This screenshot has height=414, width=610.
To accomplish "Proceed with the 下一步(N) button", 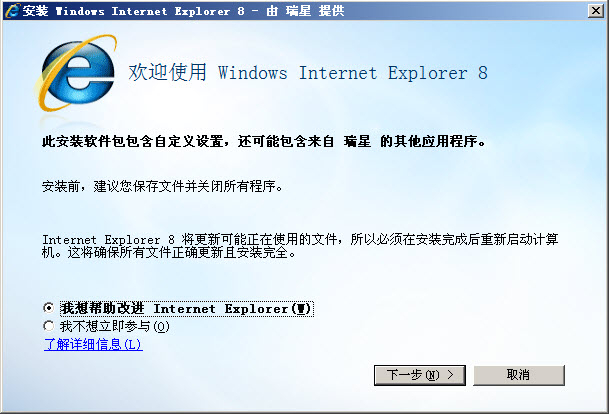I will pyautogui.click(x=420, y=375).
